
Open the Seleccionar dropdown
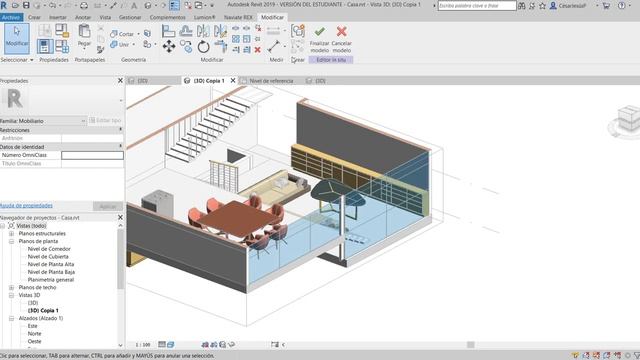(x=17, y=60)
